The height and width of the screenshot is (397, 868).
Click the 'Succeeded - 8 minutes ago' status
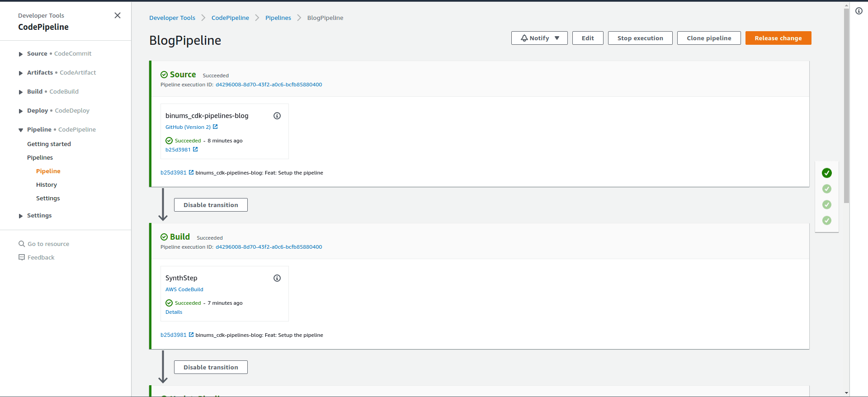click(x=204, y=141)
